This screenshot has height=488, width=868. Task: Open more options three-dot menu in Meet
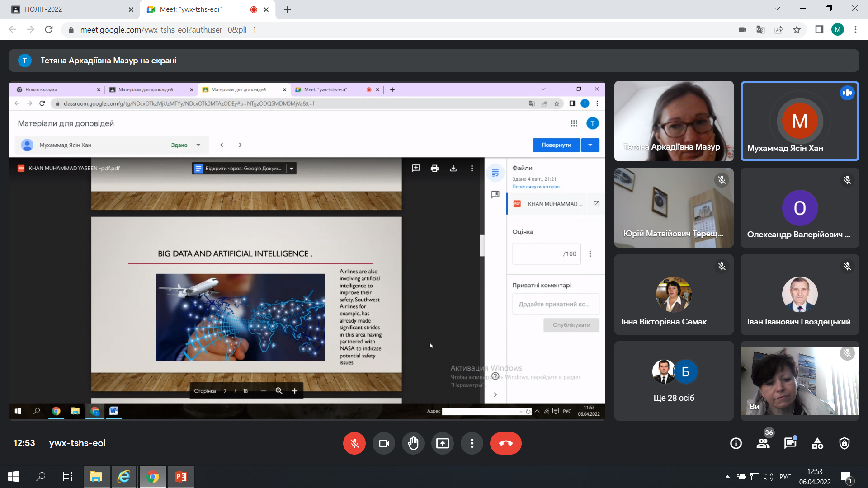point(472,443)
